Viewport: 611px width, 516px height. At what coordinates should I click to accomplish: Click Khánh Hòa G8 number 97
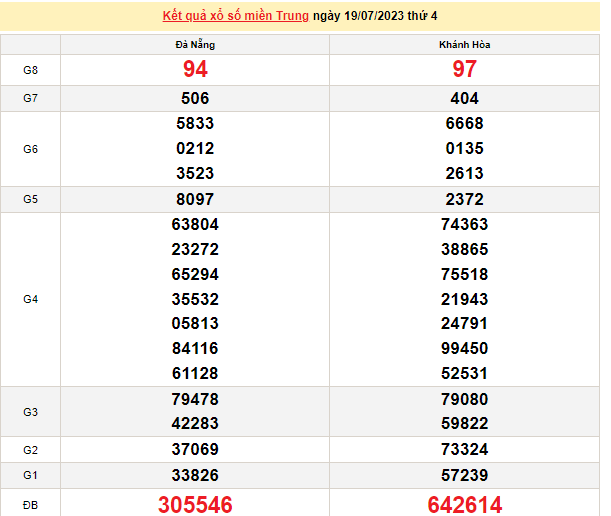[464, 70]
